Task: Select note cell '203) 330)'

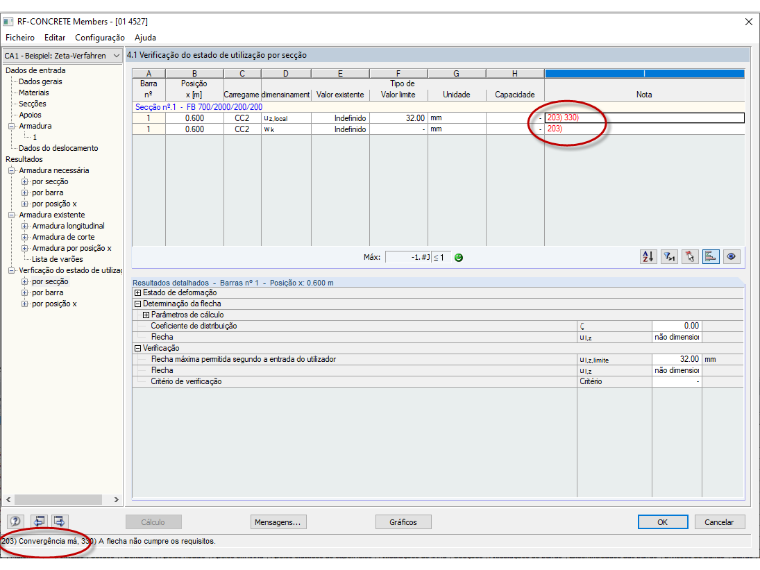Action: pos(645,118)
